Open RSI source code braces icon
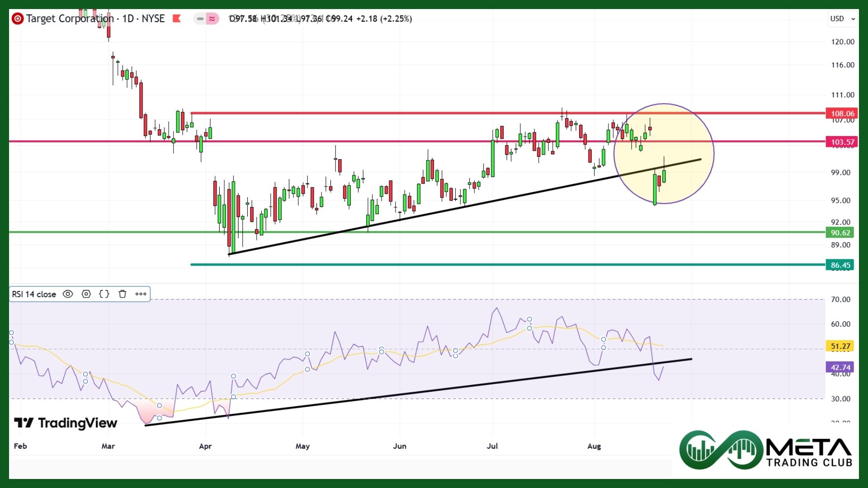This screenshot has width=868, height=488. pyautogui.click(x=104, y=294)
